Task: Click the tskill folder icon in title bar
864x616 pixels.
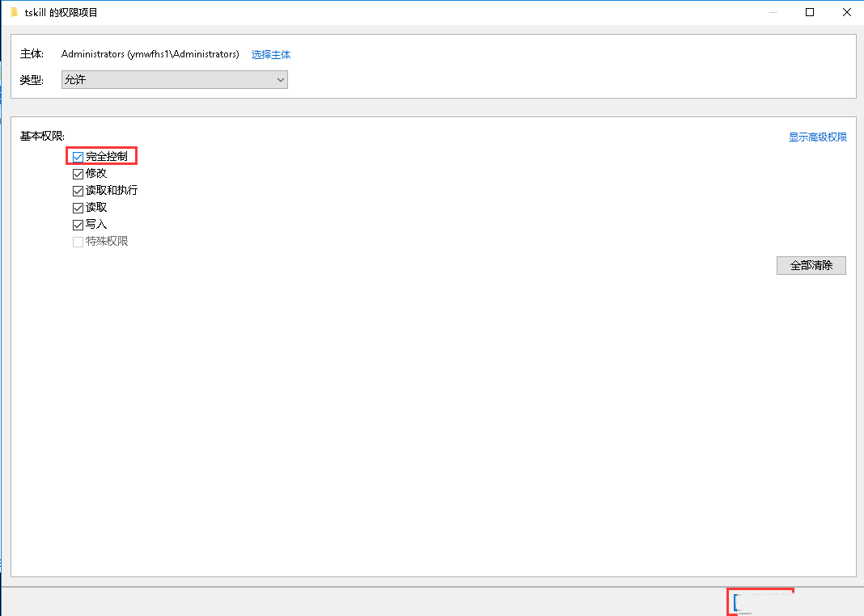Action: 15,12
